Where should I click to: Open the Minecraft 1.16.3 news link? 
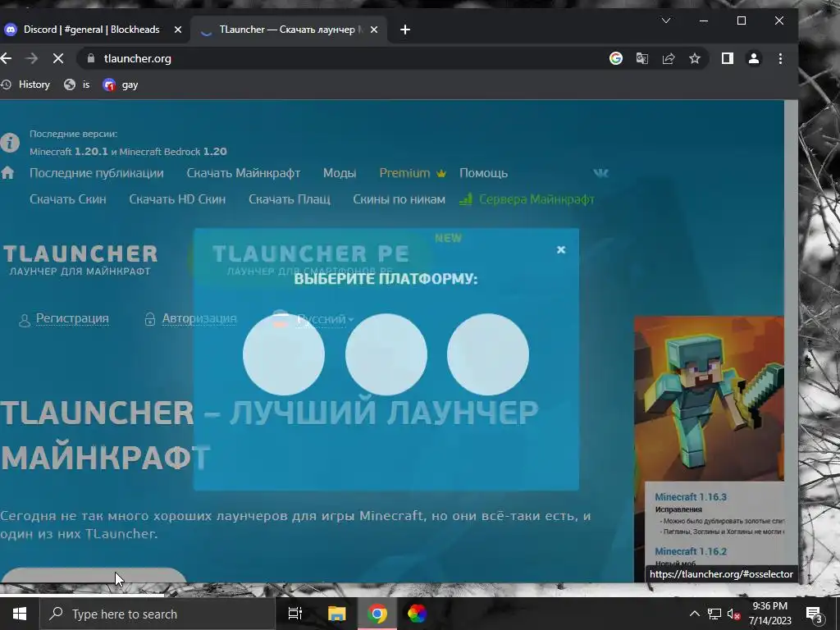click(x=691, y=496)
